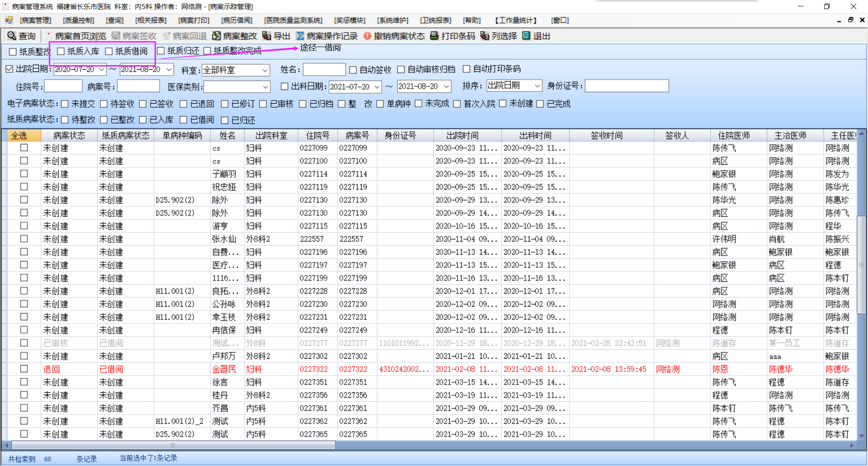Click the 姓名 input field
This screenshot has height=466, width=868.
(324, 70)
